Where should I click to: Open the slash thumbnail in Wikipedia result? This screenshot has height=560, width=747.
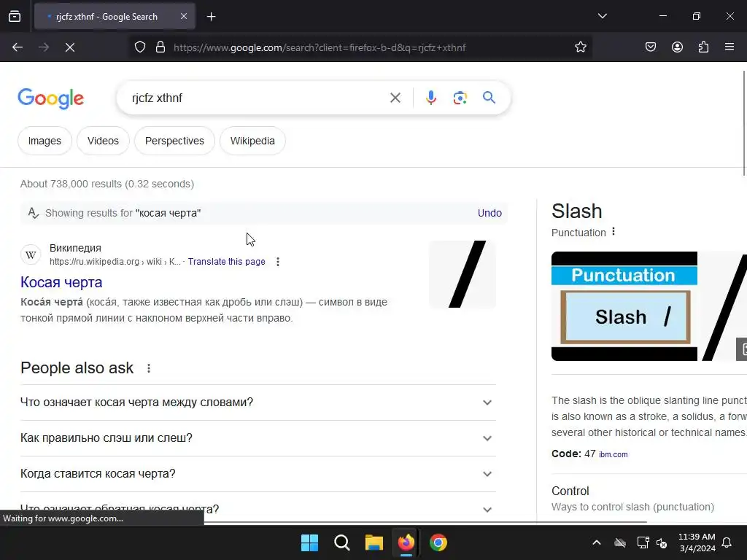pos(462,274)
